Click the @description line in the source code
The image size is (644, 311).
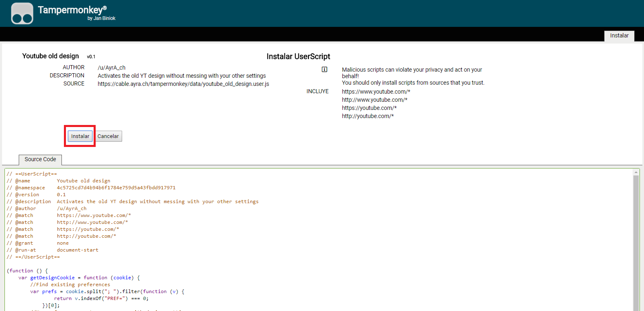pos(133,201)
